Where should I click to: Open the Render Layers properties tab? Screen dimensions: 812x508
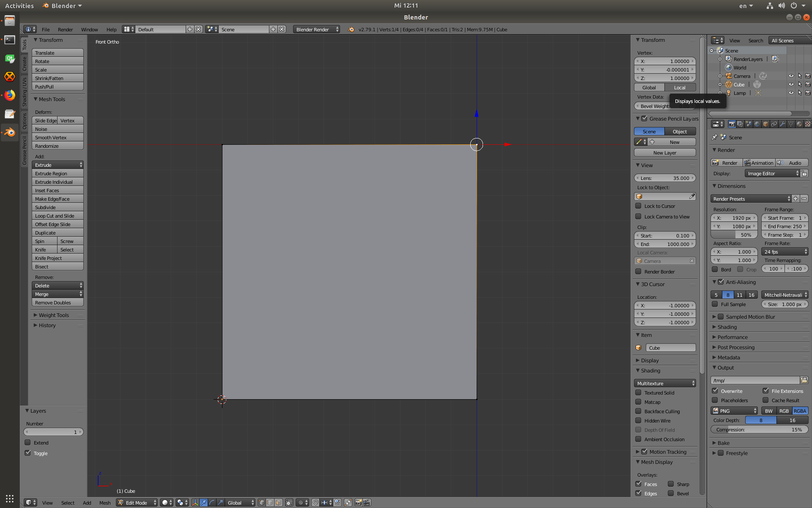coord(740,124)
